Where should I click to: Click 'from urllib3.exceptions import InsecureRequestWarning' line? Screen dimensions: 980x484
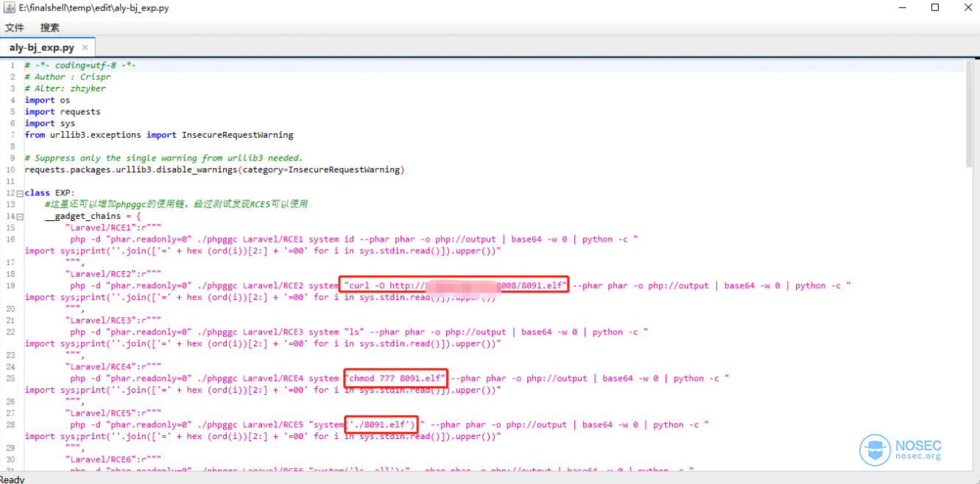click(x=159, y=135)
